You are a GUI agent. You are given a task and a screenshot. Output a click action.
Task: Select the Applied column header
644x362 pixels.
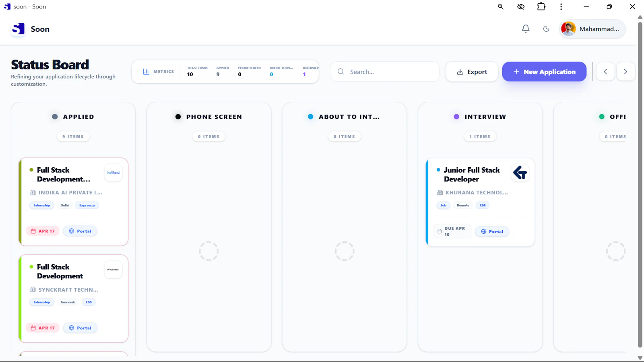[73, 117]
